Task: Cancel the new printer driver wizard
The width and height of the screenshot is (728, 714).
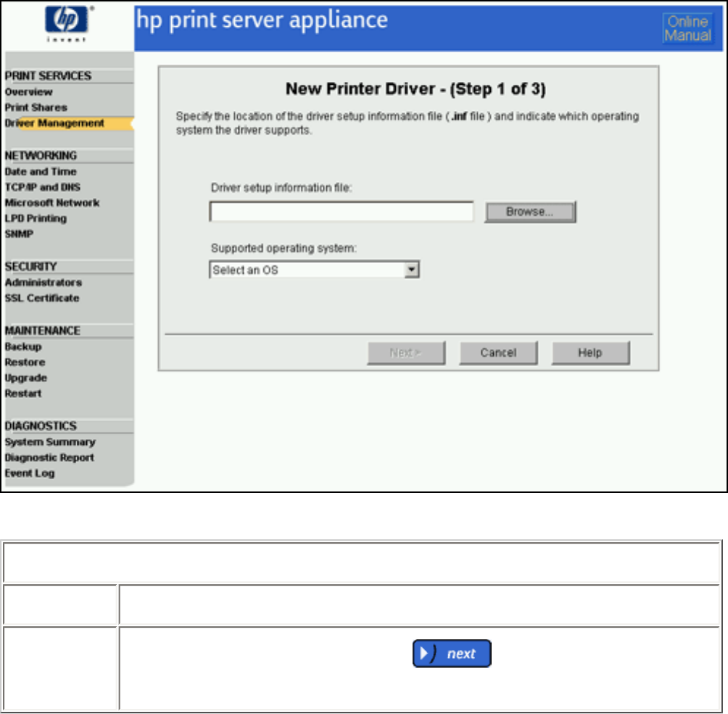Action: click(x=498, y=353)
